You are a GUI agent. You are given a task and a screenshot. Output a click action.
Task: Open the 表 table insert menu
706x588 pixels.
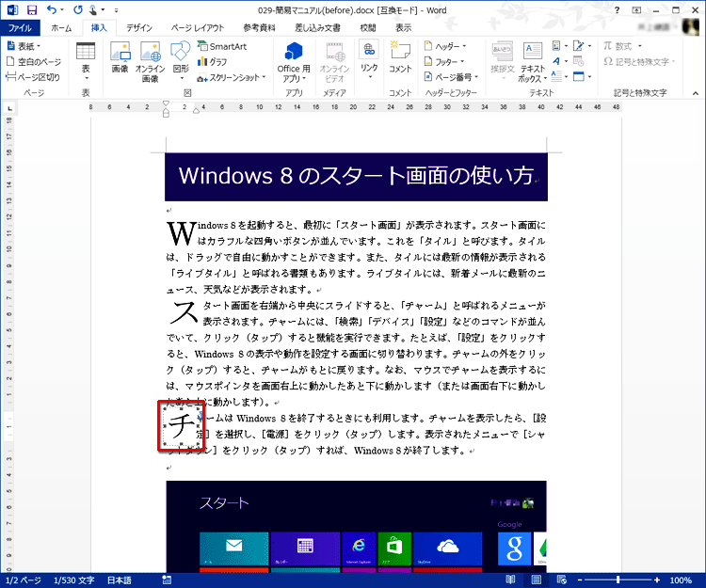86,61
